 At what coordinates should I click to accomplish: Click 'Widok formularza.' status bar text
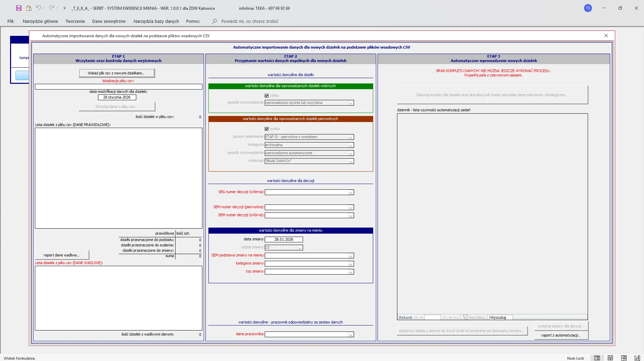pos(19,358)
